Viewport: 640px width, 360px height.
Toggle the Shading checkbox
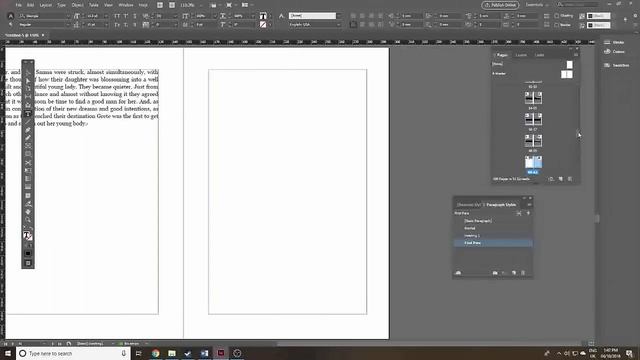tap(557, 16)
